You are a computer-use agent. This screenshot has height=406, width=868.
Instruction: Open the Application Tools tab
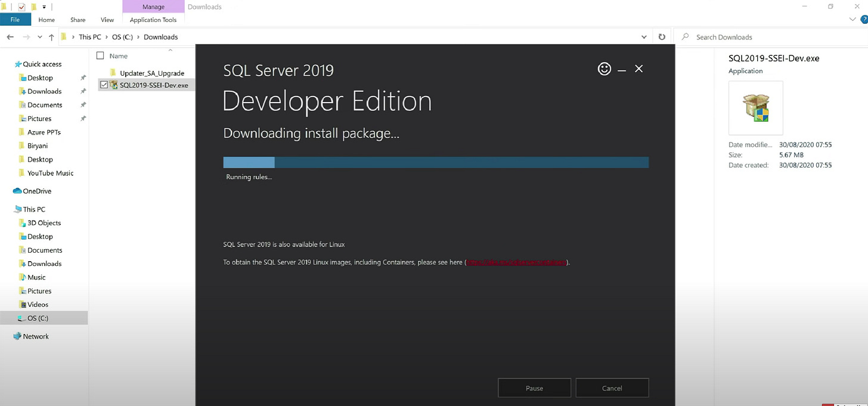click(153, 20)
